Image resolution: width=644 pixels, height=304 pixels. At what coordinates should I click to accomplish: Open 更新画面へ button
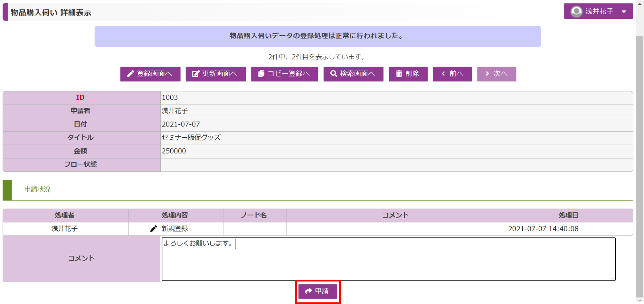216,74
